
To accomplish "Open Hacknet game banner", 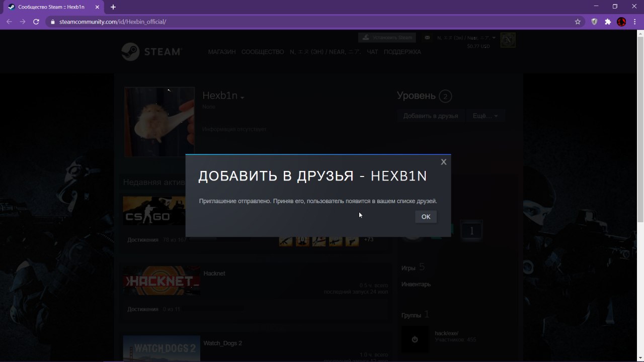I will 162,281.
